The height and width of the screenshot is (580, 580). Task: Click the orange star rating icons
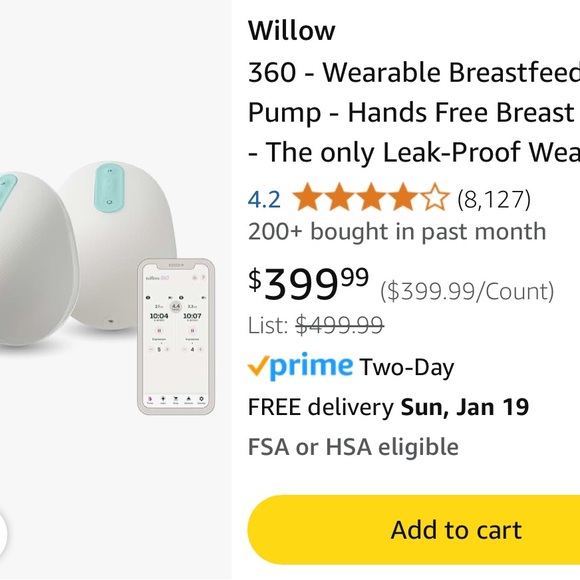pos(371,197)
